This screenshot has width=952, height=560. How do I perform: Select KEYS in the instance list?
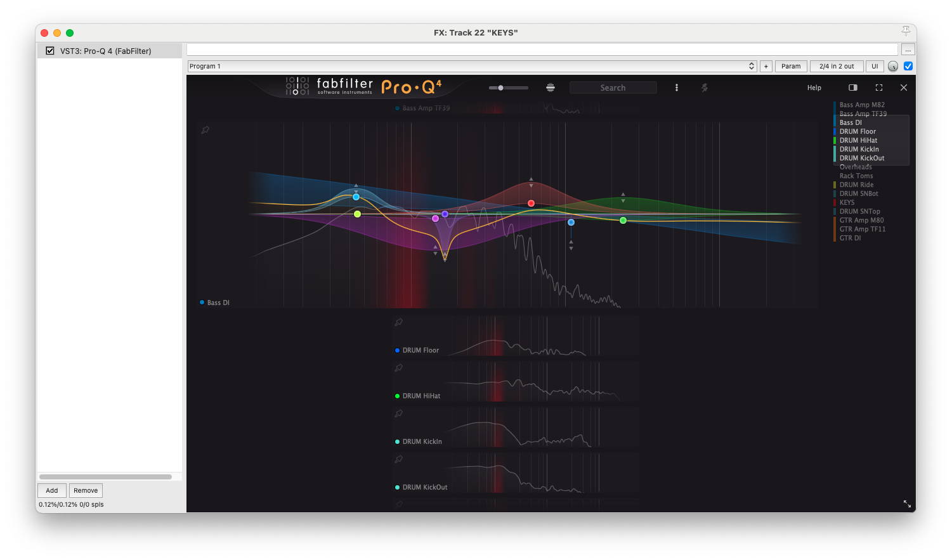click(847, 202)
